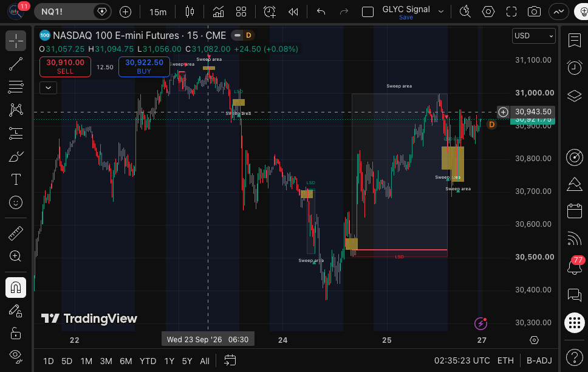
Task: Open the go to date picker
Action: [x=230, y=360]
